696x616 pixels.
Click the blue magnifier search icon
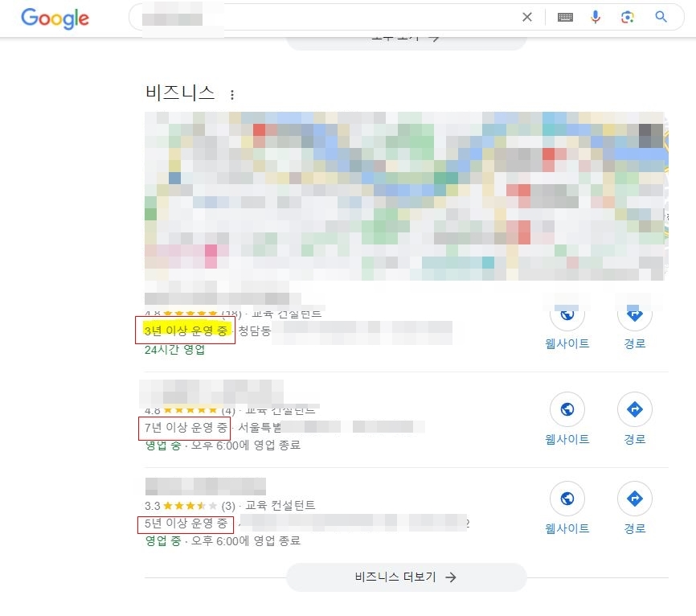click(661, 17)
